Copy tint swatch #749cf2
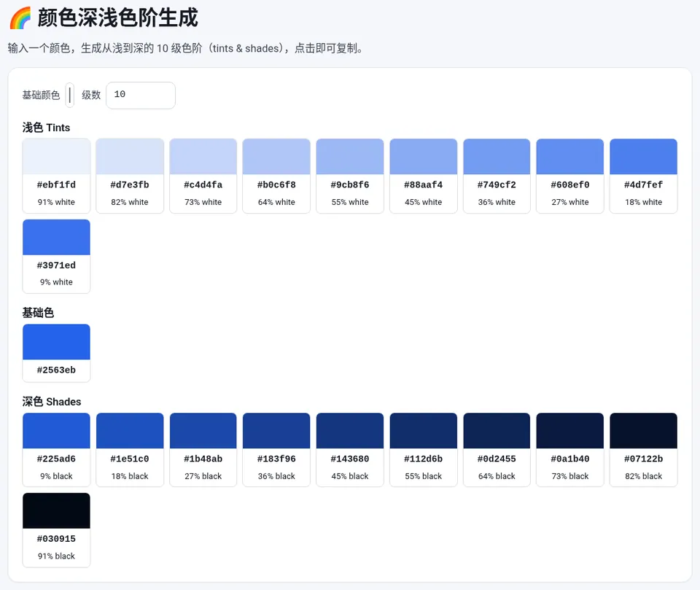Viewport: 700px width, 590px height. click(x=497, y=176)
